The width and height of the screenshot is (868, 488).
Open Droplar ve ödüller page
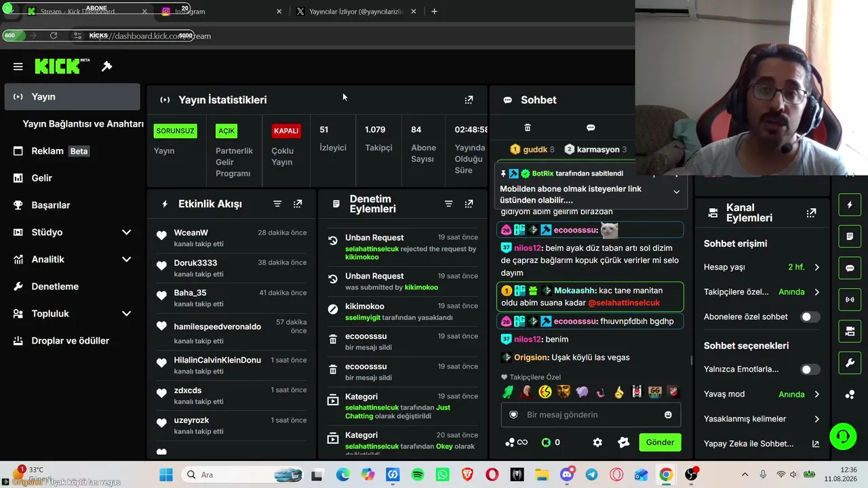[72, 340]
